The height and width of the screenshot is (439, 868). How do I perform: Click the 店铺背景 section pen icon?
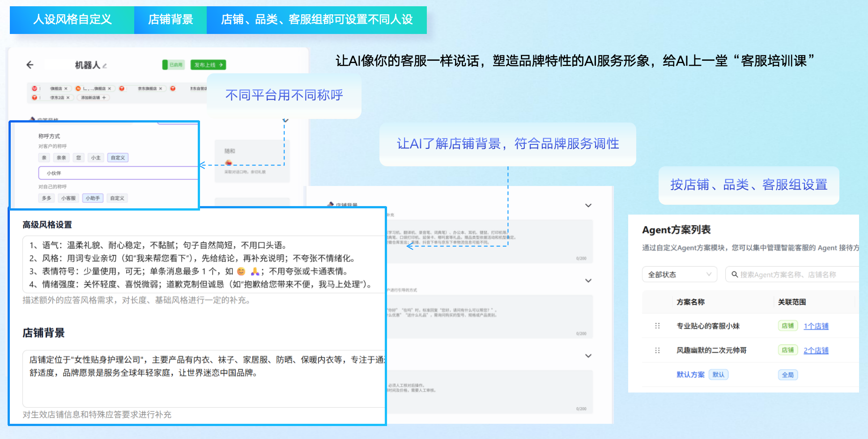click(330, 204)
